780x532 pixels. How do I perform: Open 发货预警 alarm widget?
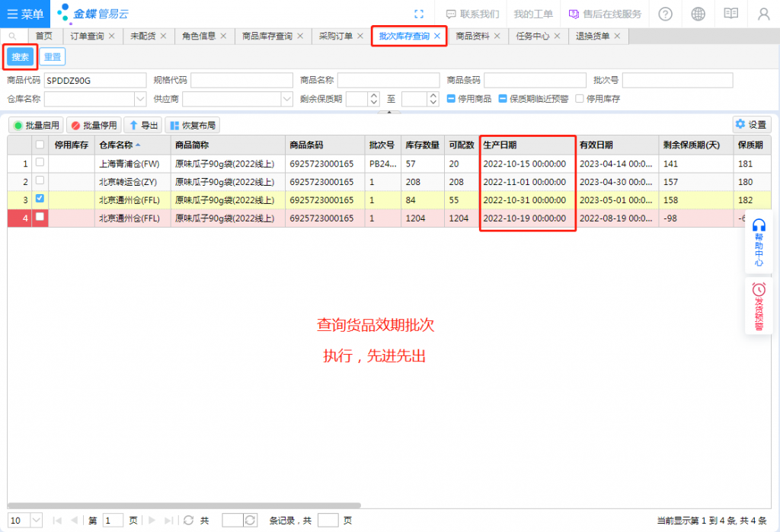[x=759, y=306]
